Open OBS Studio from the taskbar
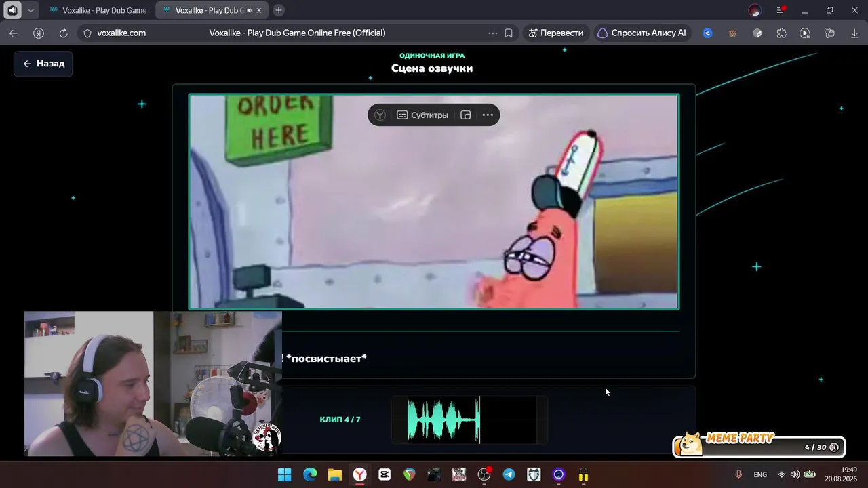 point(484,474)
